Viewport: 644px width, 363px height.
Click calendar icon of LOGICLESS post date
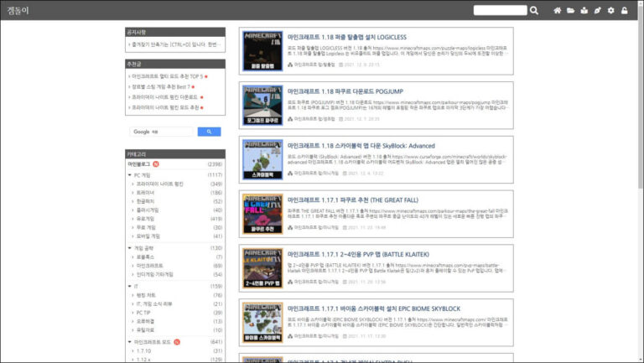click(340, 65)
